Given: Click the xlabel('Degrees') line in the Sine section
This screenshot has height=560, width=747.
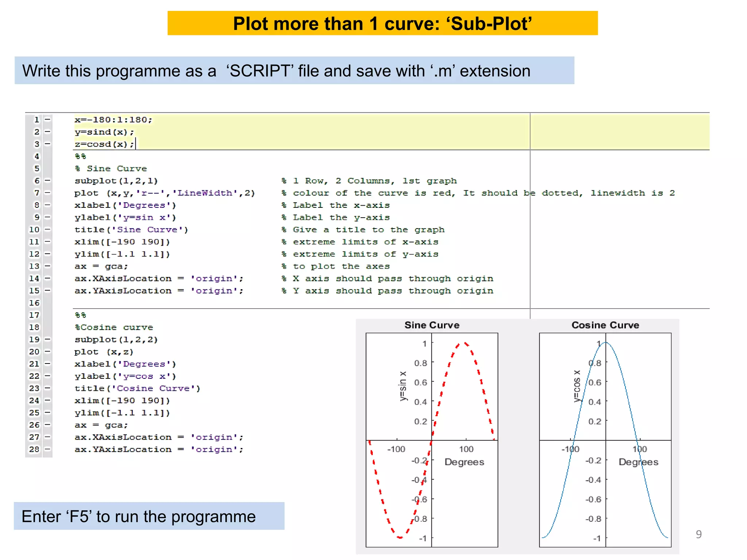Looking at the screenshot, I should (125, 205).
